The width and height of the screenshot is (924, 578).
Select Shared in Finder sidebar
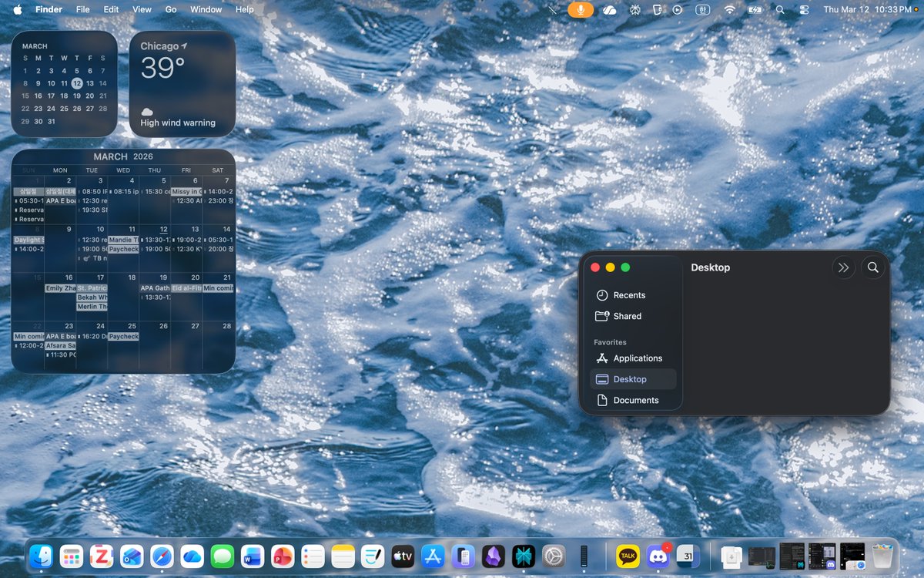(632, 316)
